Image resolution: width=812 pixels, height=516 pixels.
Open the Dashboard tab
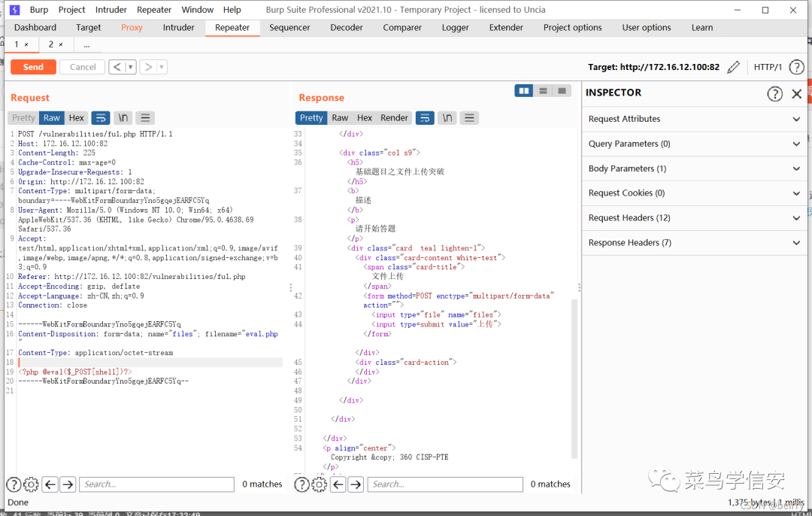click(35, 28)
